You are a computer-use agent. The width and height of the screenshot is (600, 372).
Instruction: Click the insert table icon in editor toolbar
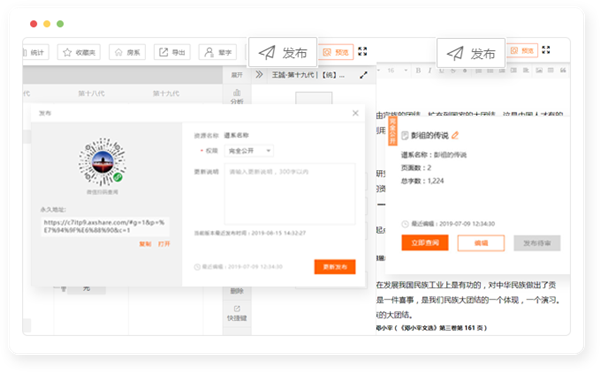551,70
